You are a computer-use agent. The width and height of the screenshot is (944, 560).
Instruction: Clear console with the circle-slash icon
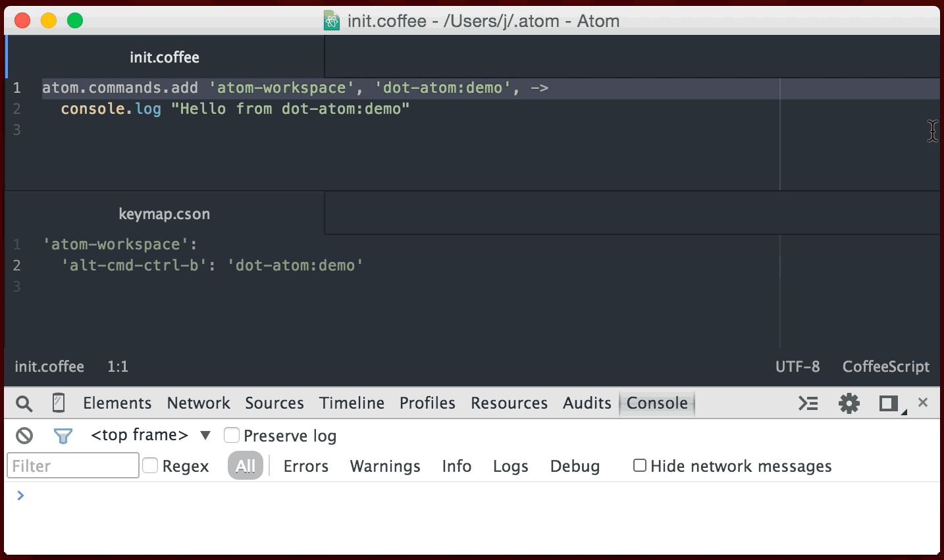coord(24,435)
